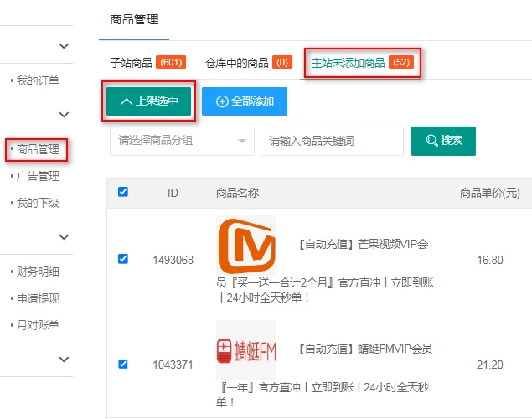Click the (601) count badge
Image resolution: width=532 pixels, height=419 pixels.
click(x=171, y=62)
